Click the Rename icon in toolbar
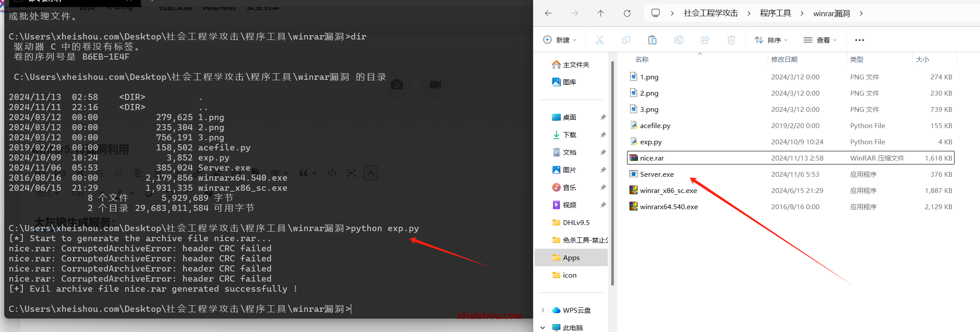The width and height of the screenshot is (980, 332). pyautogui.click(x=679, y=40)
